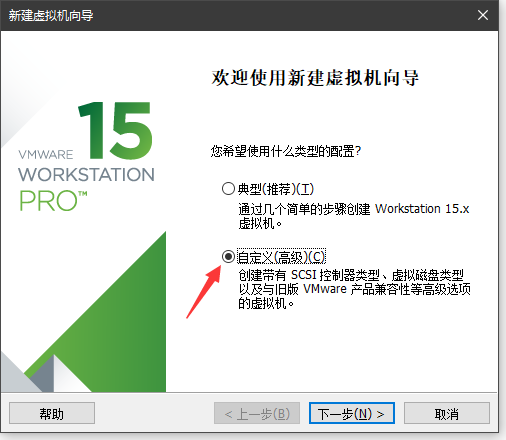The height and width of the screenshot is (440, 506).
Task: Click the green 15 version logo
Action: tap(115, 130)
